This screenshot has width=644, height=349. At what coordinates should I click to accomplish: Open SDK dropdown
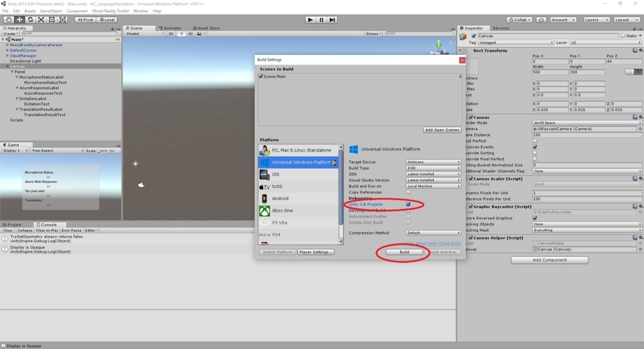[433, 174]
